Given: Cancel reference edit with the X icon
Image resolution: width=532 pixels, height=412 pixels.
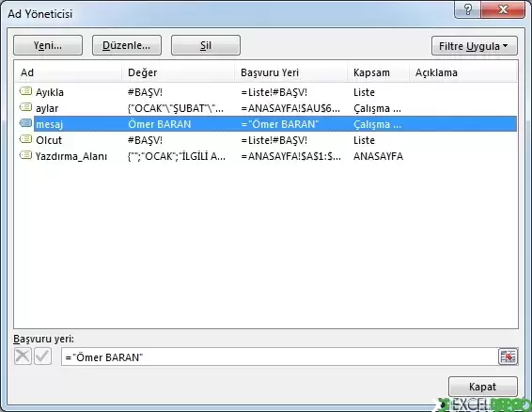Looking at the screenshot, I should click(23, 357).
